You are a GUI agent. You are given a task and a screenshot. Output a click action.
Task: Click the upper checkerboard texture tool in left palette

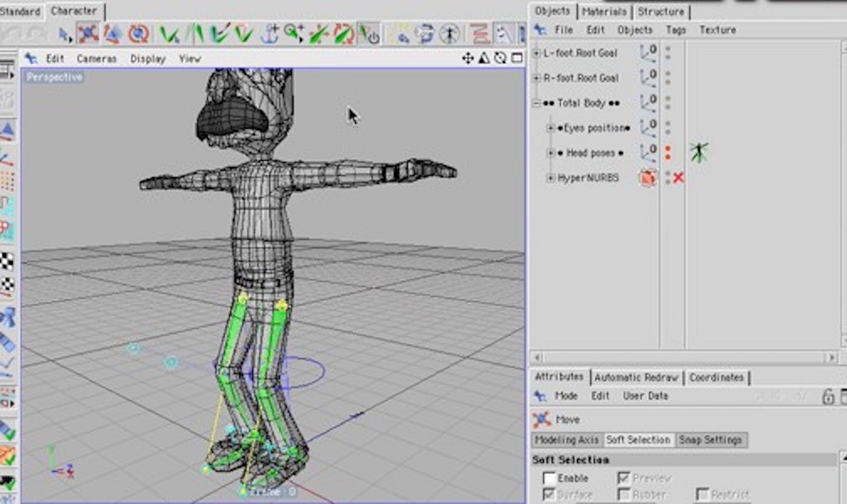pyautogui.click(x=7, y=261)
